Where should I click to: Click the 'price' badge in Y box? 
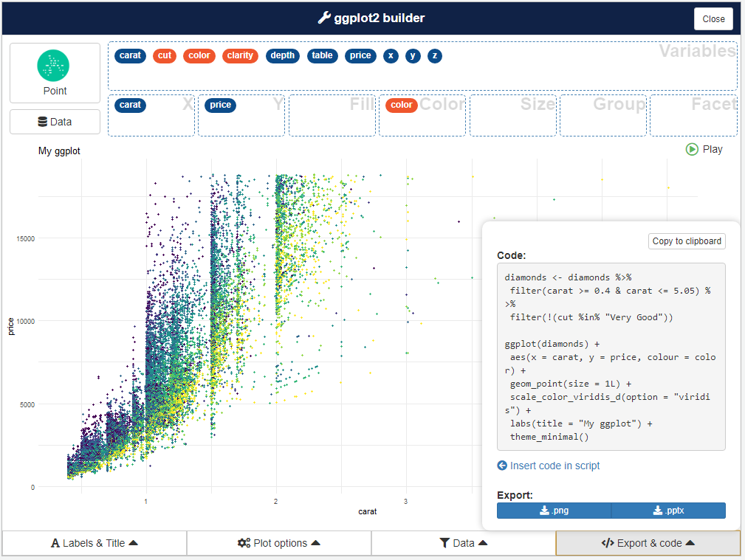pyautogui.click(x=220, y=105)
